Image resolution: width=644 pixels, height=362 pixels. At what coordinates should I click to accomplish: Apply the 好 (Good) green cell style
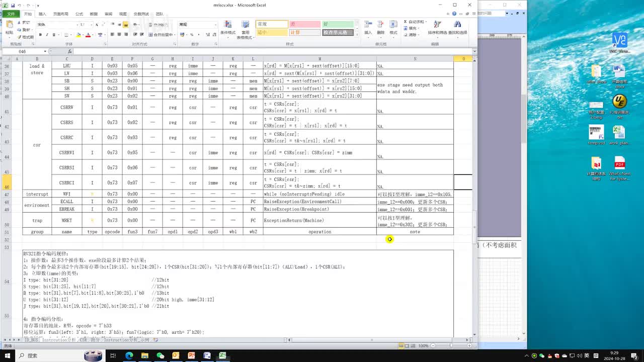tap(338, 24)
